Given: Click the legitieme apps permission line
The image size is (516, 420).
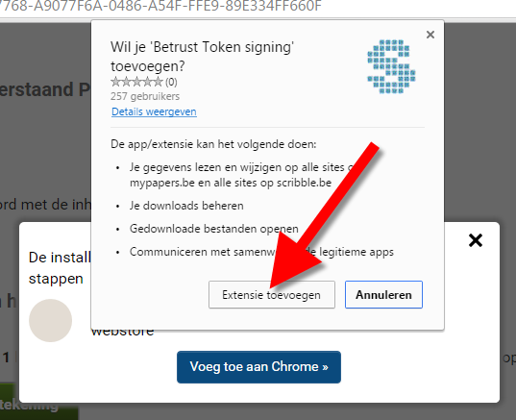Looking at the screenshot, I should [261, 252].
